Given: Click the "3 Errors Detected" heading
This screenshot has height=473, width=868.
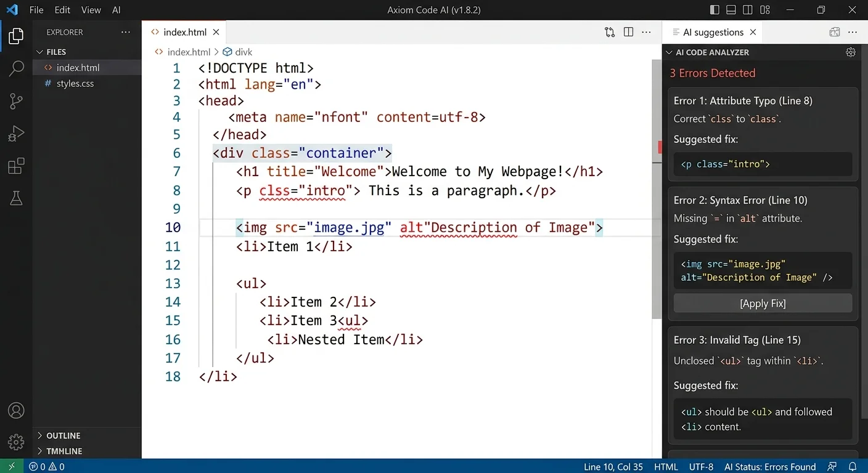Looking at the screenshot, I should tap(712, 73).
